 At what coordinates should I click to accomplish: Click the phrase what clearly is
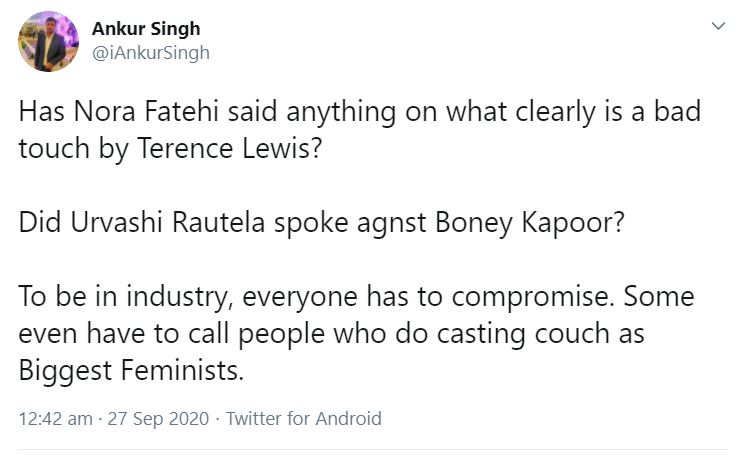[x=541, y=113]
